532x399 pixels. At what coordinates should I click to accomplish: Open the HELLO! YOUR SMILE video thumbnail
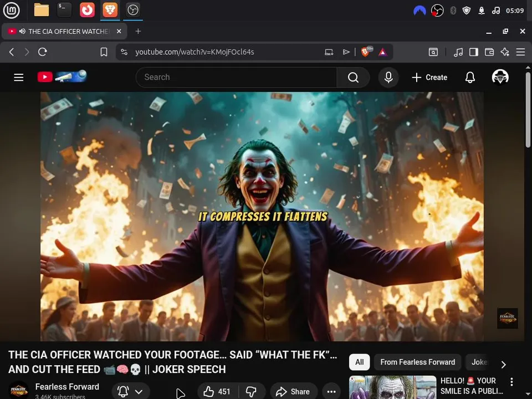tap(392, 387)
